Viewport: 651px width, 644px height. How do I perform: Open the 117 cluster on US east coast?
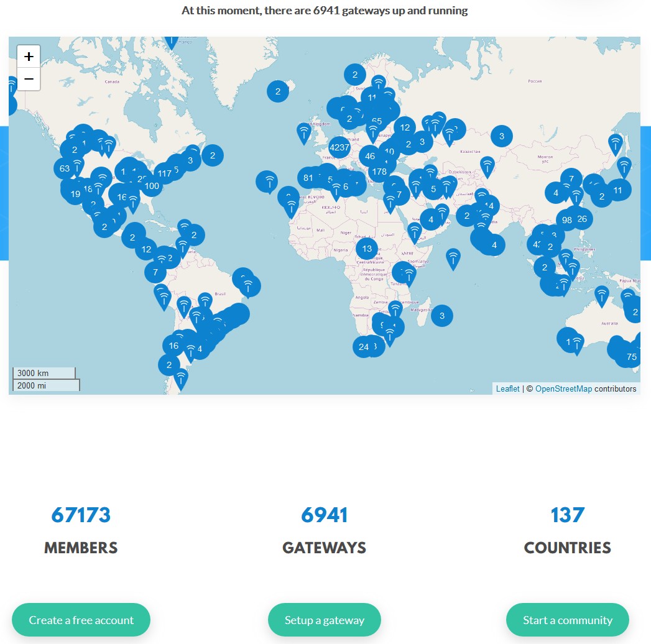pos(164,173)
